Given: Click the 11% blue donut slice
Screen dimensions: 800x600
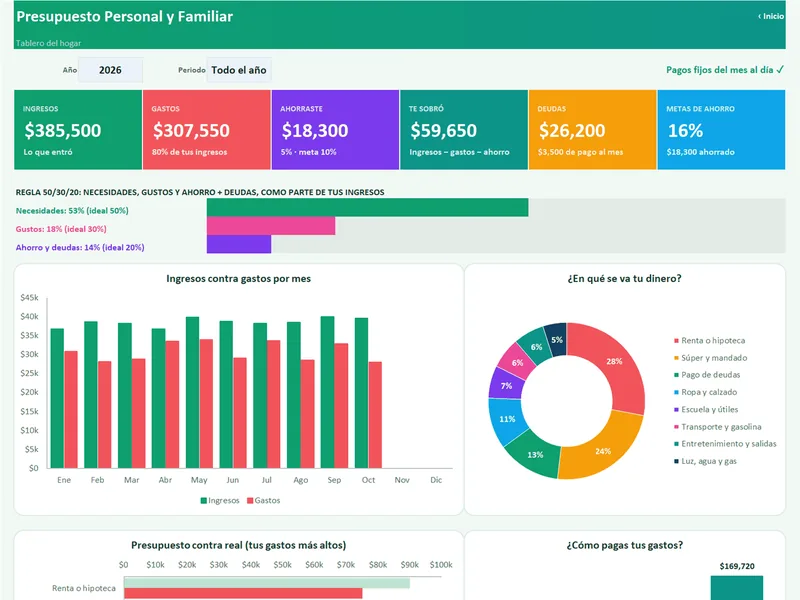Looking at the screenshot, I should [506, 419].
